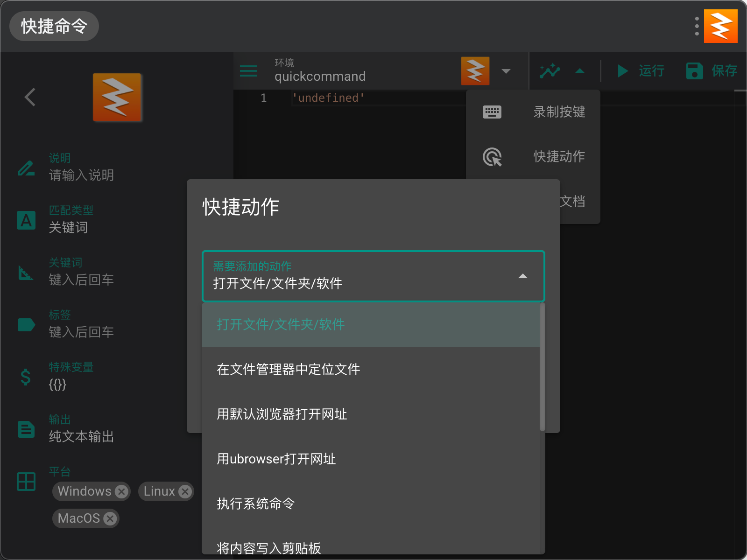Click the back chevron in the sidebar
747x560 pixels.
(30, 97)
